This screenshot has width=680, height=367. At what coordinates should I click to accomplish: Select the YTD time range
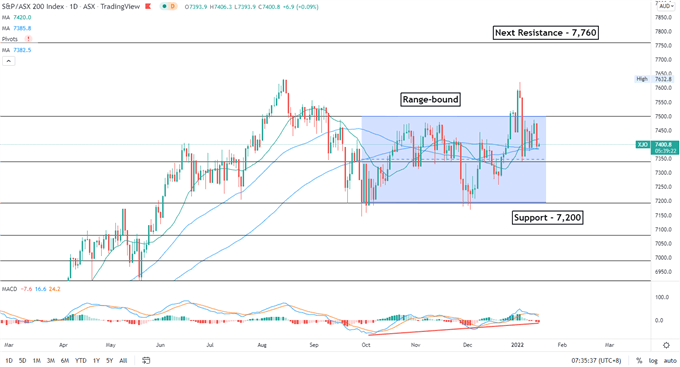click(81, 360)
